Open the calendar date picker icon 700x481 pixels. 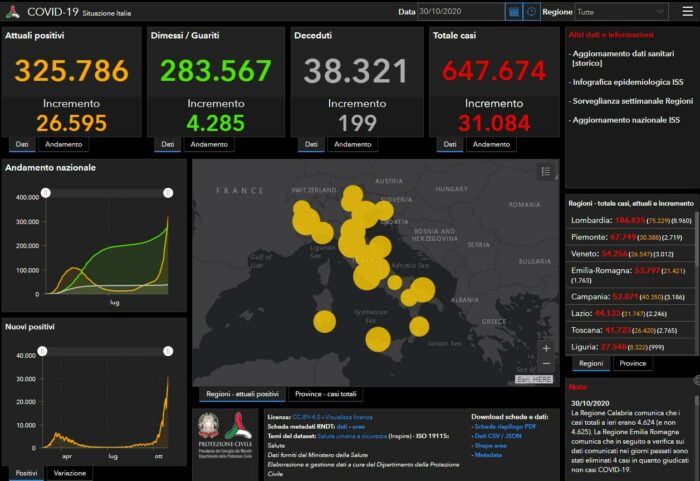click(x=514, y=12)
